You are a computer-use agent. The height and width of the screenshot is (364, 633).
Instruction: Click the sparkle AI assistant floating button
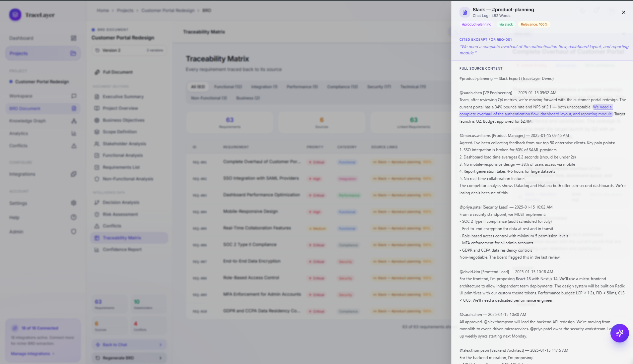tap(619, 333)
